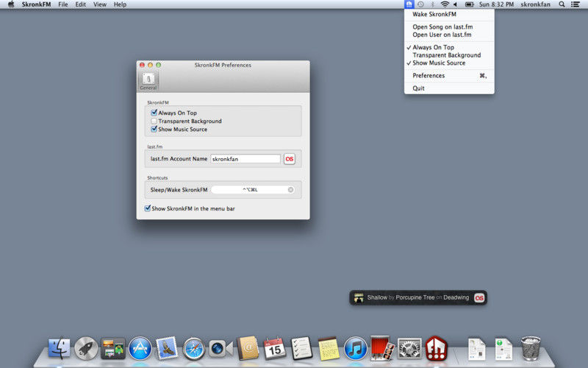Click the SkronkFM Preferences window title
The height and width of the screenshot is (368, 588).
[x=223, y=65]
